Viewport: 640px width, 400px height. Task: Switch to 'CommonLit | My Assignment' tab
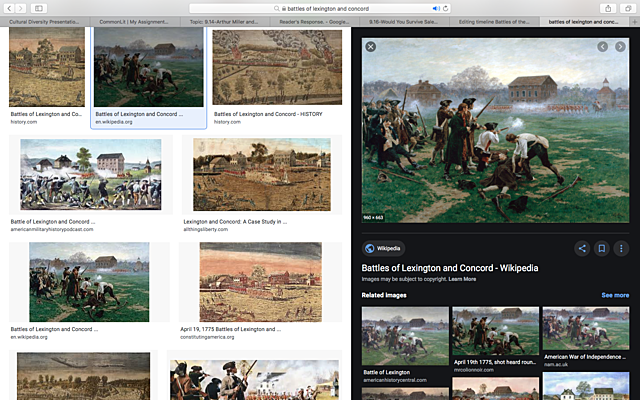(133, 22)
